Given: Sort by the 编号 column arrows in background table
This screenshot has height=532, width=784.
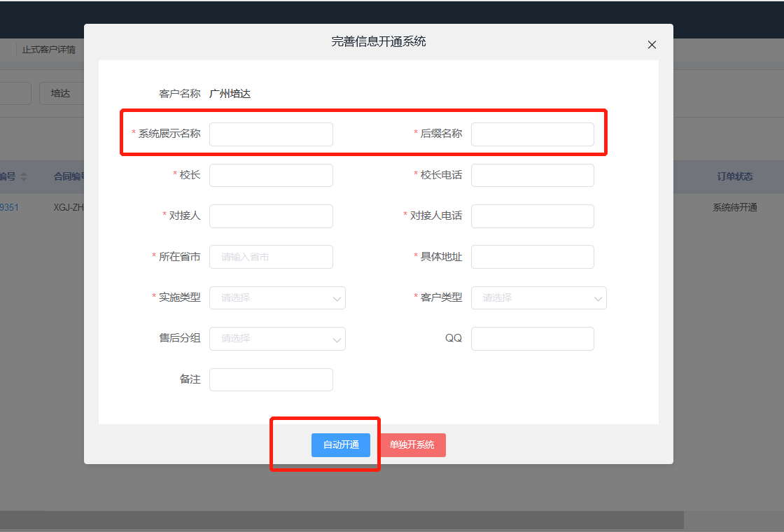Looking at the screenshot, I should point(24,176).
